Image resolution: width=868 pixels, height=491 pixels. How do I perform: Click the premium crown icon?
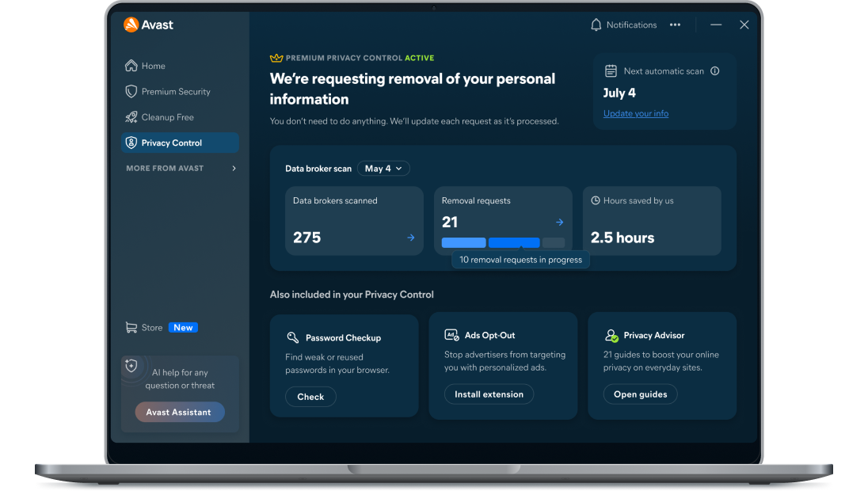[276, 58]
